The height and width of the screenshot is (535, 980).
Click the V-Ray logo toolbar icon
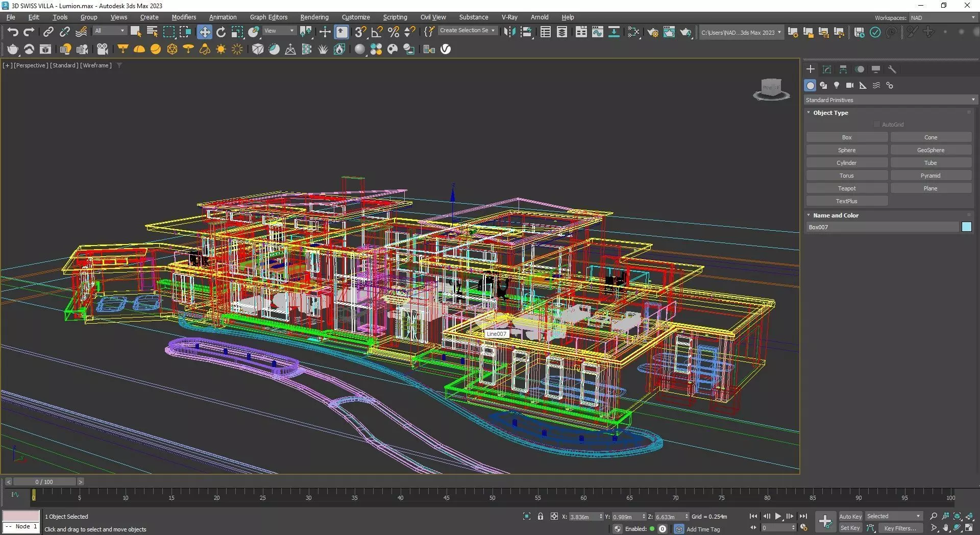coord(446,49)
